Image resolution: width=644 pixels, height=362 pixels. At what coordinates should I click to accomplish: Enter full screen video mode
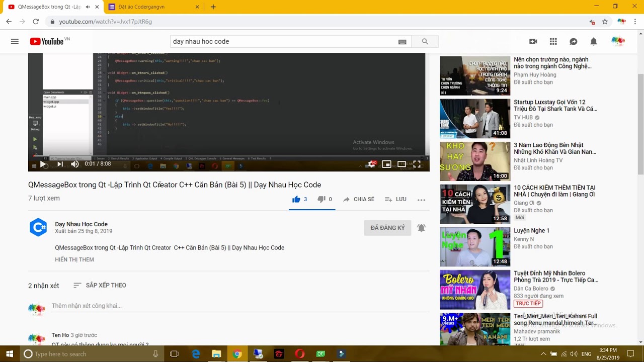(x=417, y=164)
